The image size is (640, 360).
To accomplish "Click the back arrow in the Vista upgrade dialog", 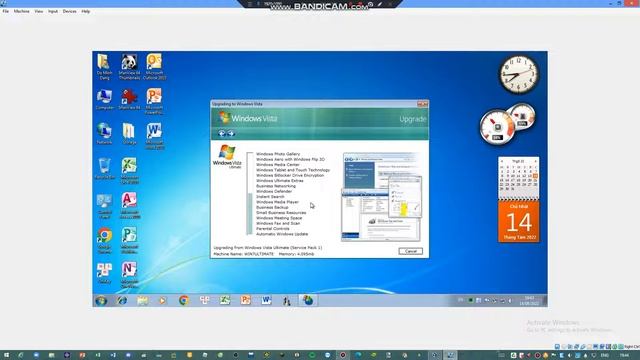I will [x=222, y=133].
